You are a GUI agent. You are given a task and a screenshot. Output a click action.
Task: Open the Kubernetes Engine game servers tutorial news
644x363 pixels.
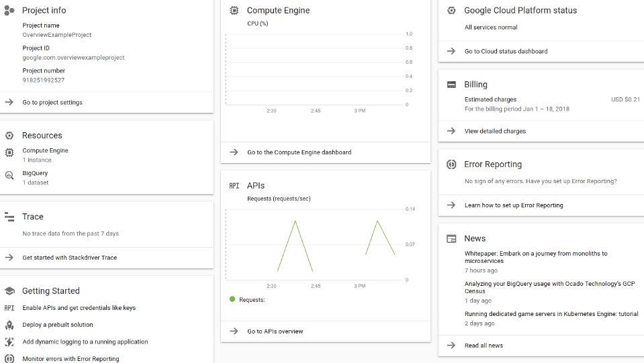click(x=551, y=314)
